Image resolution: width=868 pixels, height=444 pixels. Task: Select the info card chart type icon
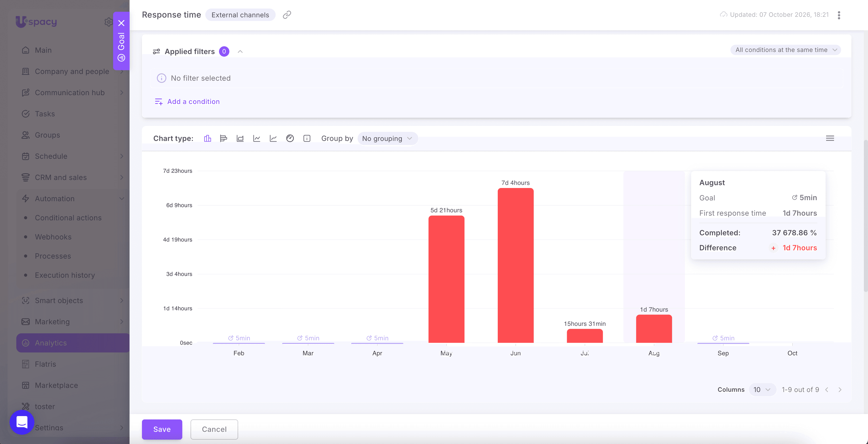[307, 138]
